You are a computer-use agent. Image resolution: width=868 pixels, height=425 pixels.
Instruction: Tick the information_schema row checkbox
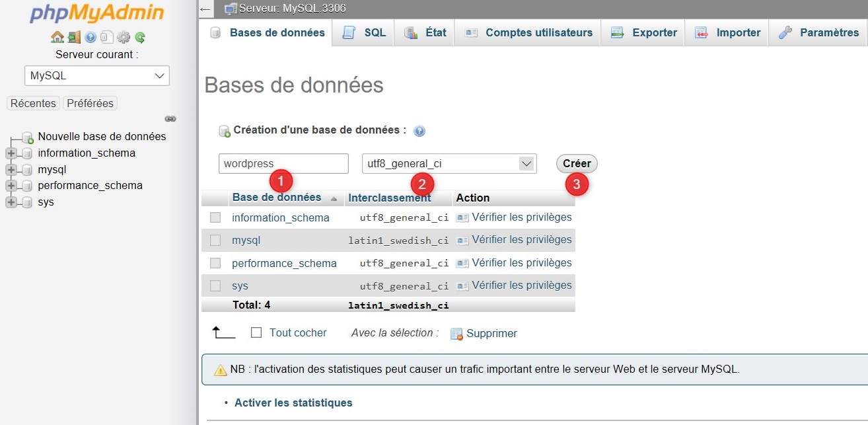click(215, 217)
